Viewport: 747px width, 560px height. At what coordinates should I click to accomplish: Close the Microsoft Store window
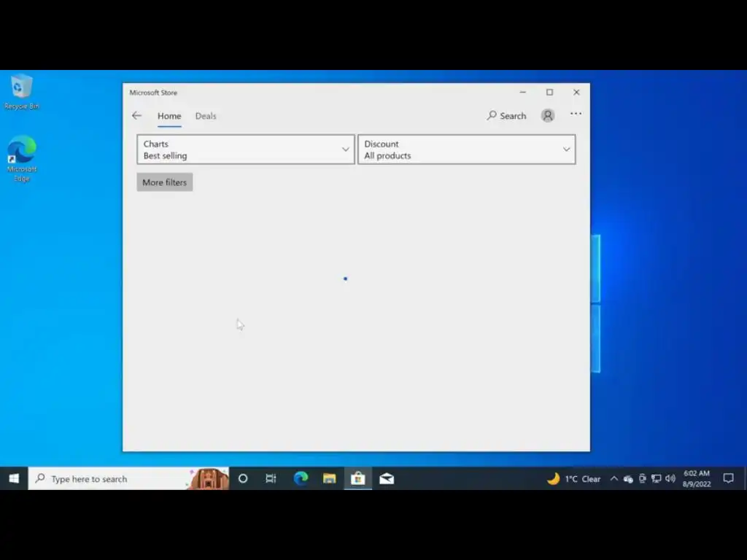(576, 93)
